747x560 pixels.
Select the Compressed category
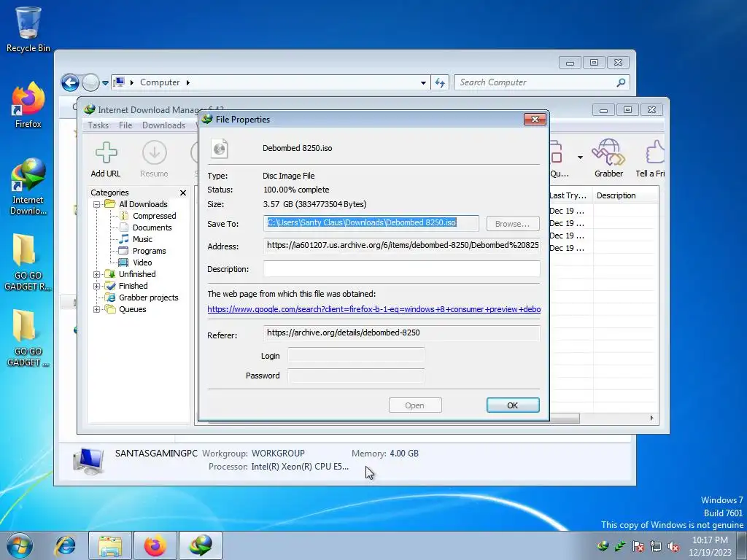tap(147, 216)
